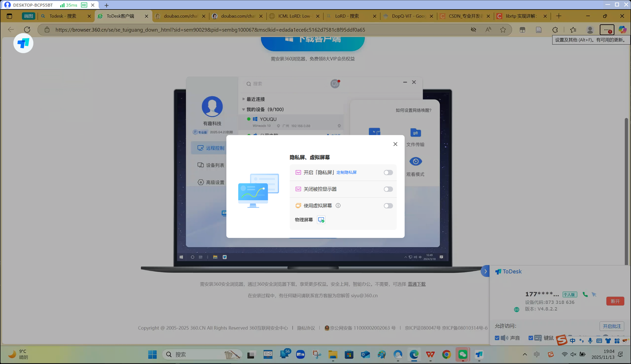Show hidden system tray icons chevron
This screenshot has width=631, height=364.
[525, 354]
